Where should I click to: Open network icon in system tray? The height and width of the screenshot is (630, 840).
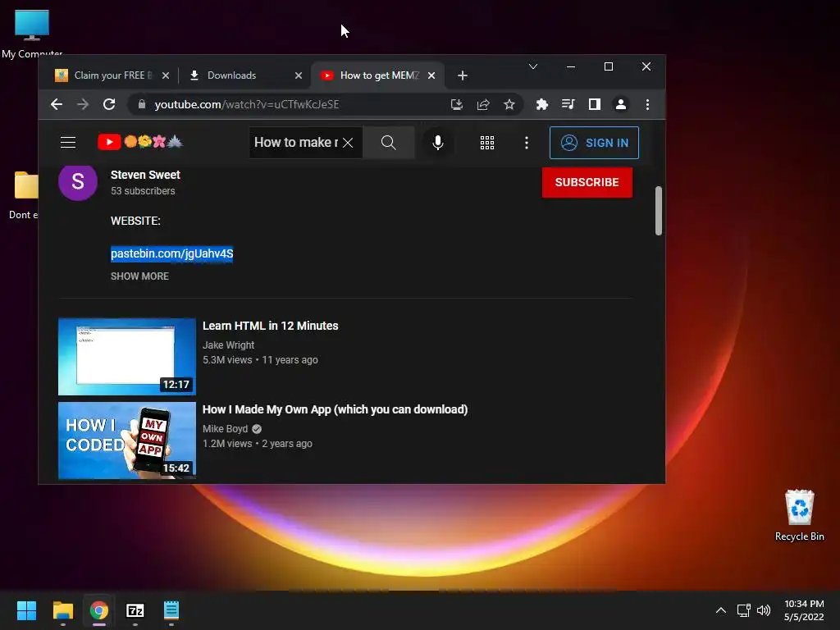(743, 610)
